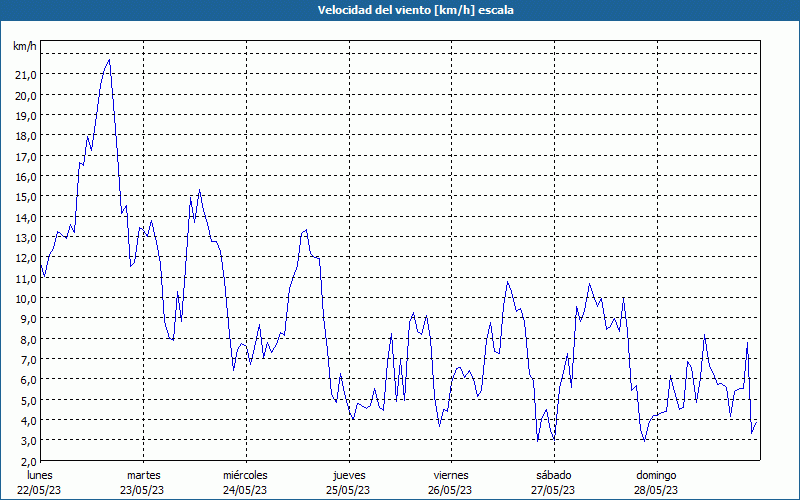Click the 'jueves' day label
The height and width of the screenshot is (500, 800).
pos(349,476)
